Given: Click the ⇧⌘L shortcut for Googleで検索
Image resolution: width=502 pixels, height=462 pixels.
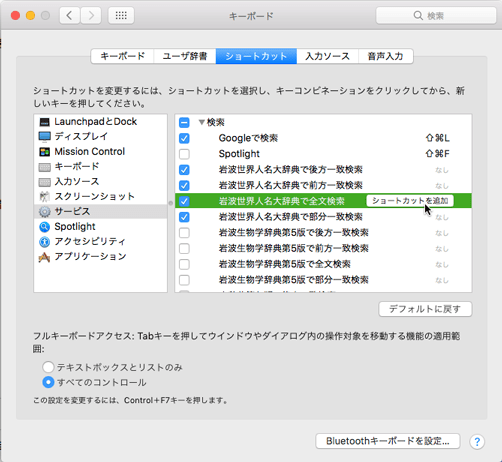Looking at the screenshot, I should coord(438,138).
